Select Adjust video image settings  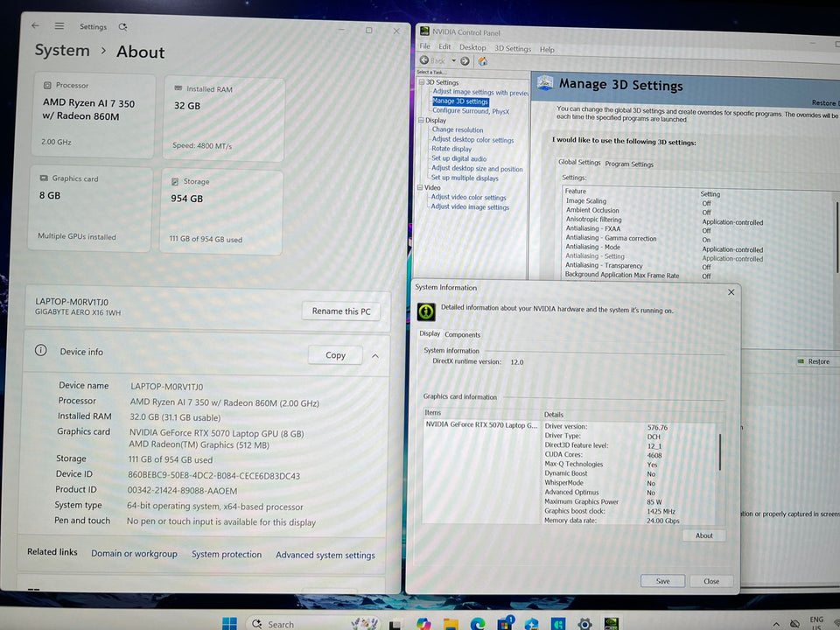[x=470, y=206]
